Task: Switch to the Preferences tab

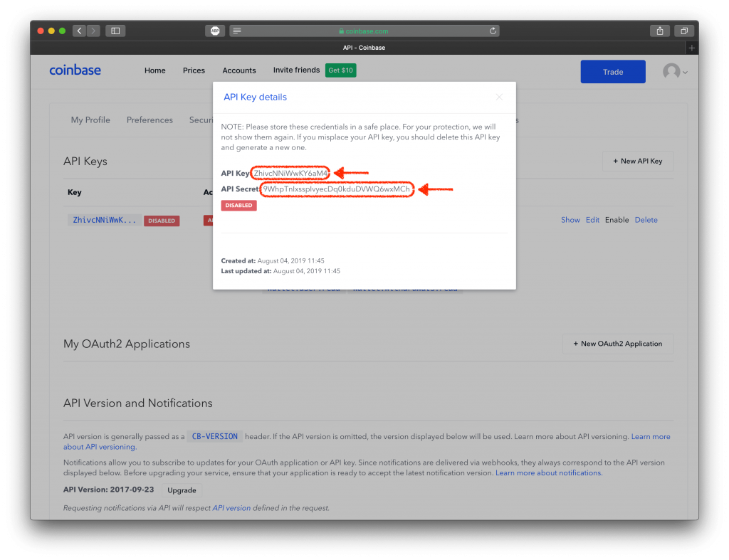Action: click(150, 120)
